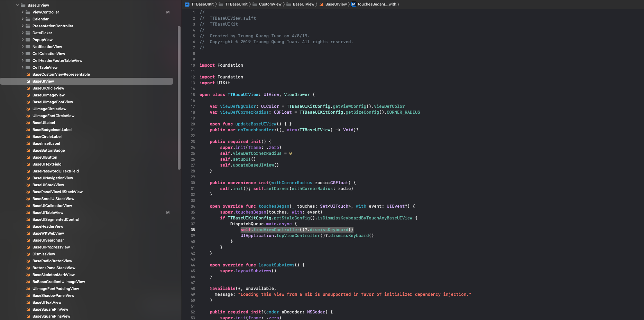Open the BaseHeaderView file
This screenshot has width=644, height=320.
coord(48,226)
